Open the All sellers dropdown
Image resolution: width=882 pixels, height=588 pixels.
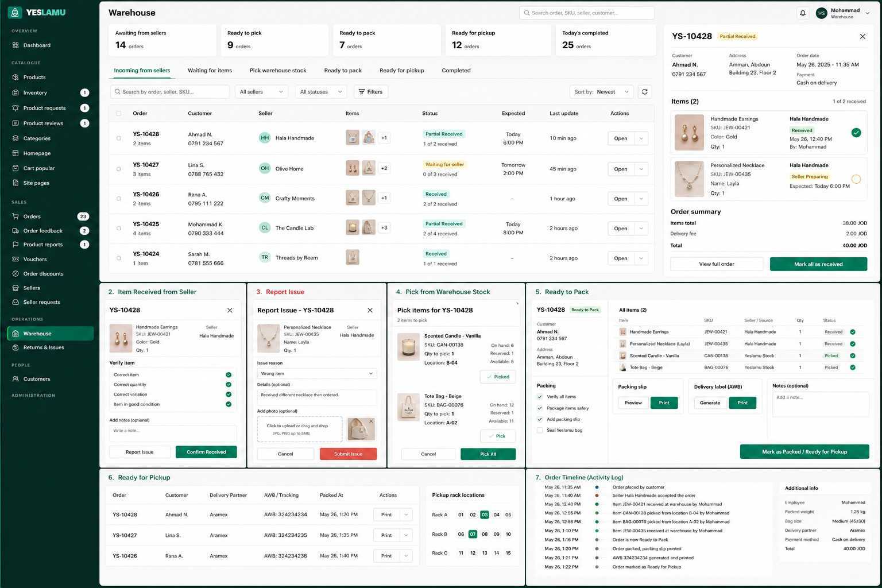point(261,92)
